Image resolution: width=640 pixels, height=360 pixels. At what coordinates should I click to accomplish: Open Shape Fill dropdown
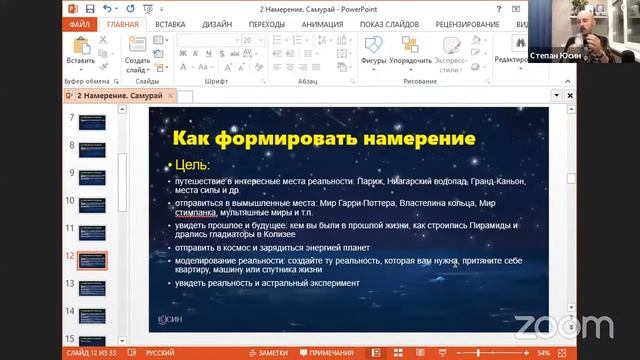click(478, 40)
